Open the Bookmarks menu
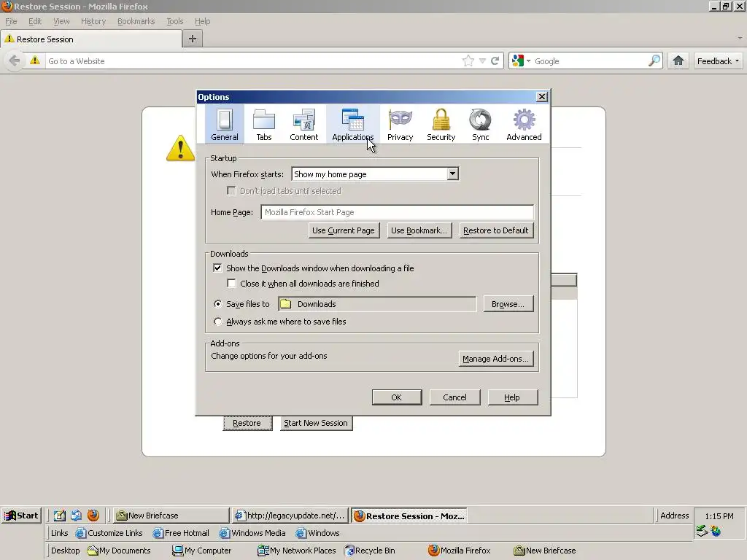The width and height of the screenshot is (747, 560). click(136, 21)
